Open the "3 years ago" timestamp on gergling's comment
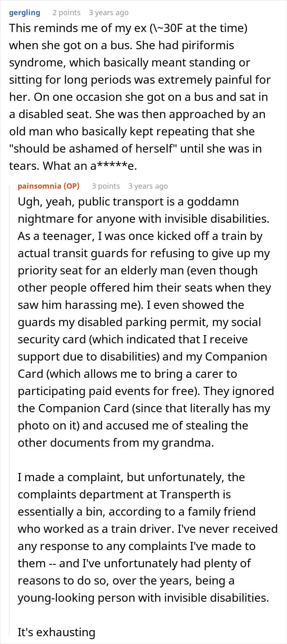 (x=109, y=13)
